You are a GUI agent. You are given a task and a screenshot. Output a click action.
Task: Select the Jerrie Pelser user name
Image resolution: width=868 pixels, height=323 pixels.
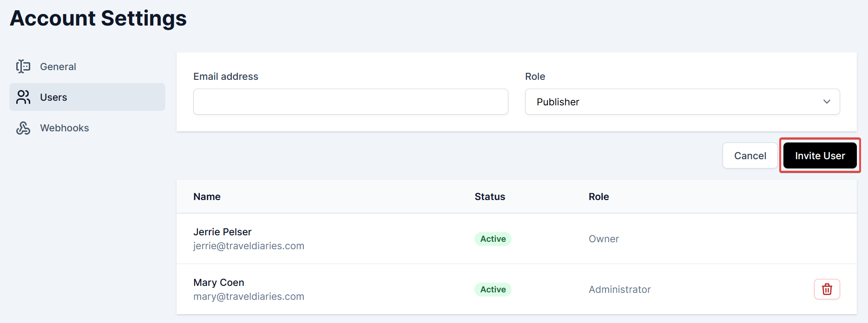222,232
